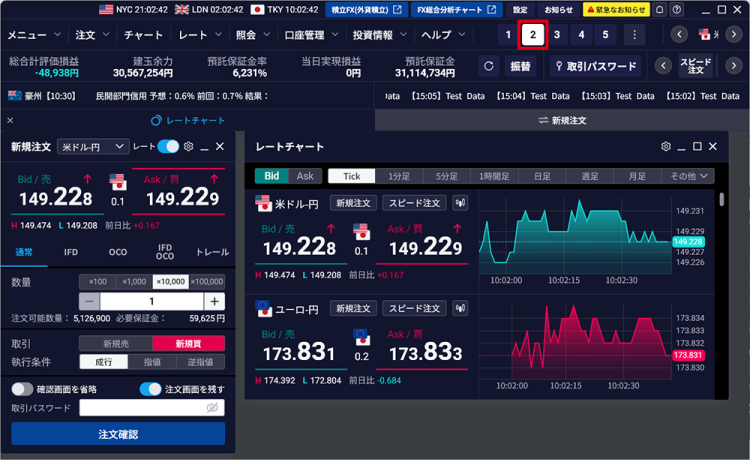Click the 取引パスワード input field
Viewport: 750px width, 460px height.
tap(142, 408)
